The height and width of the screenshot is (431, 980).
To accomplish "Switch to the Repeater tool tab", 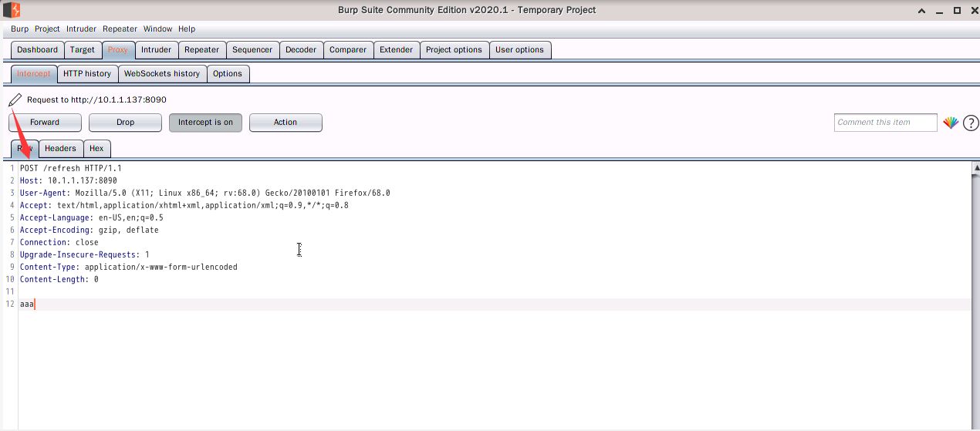I will pos(201,50).
